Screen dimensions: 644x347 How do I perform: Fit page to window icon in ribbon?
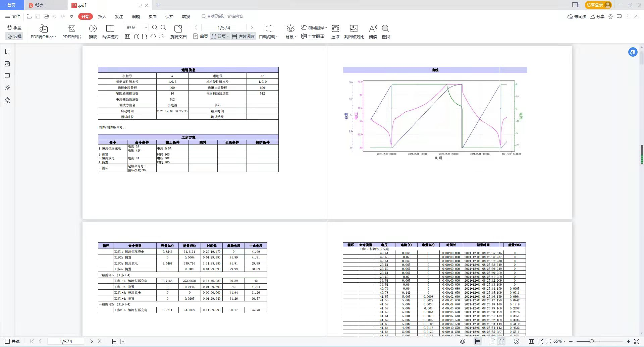[x=136, y=36]
